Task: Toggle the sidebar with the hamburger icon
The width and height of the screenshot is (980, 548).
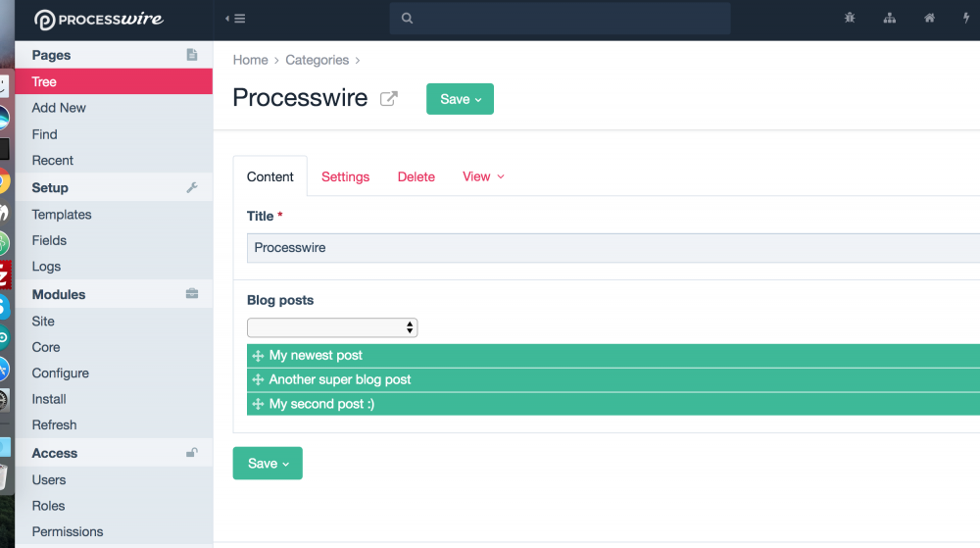Action: click(235, 19)
